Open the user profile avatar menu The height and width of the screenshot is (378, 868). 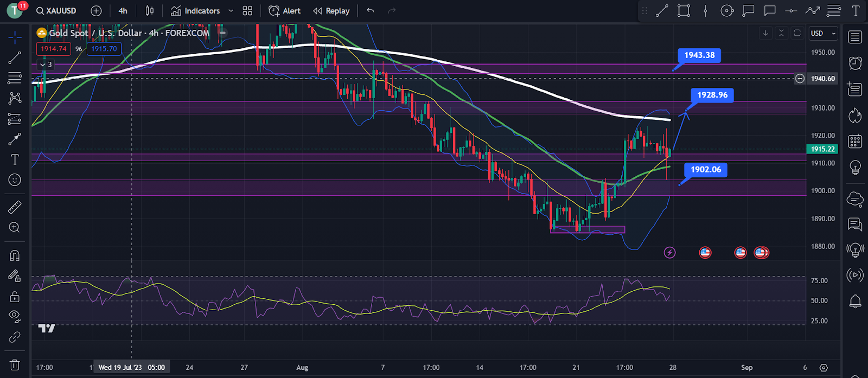(15, 10)
